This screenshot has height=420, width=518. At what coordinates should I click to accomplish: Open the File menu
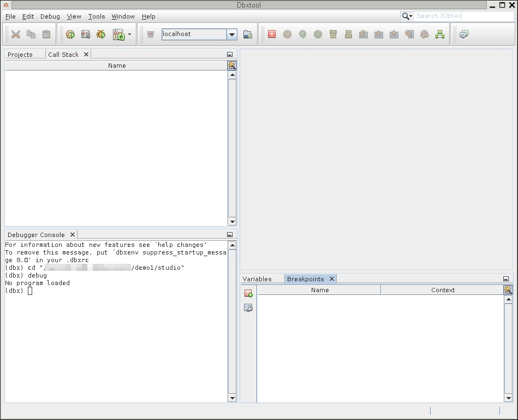10,16
